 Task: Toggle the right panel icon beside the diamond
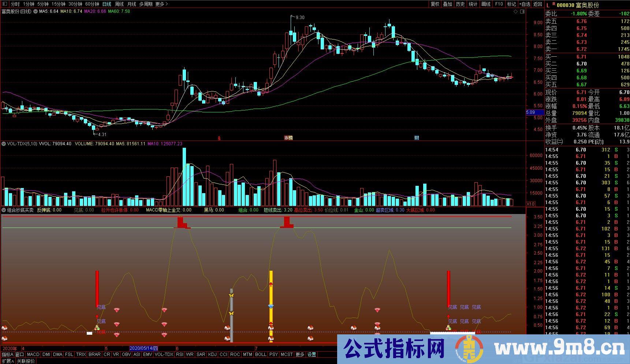point(522,12)
